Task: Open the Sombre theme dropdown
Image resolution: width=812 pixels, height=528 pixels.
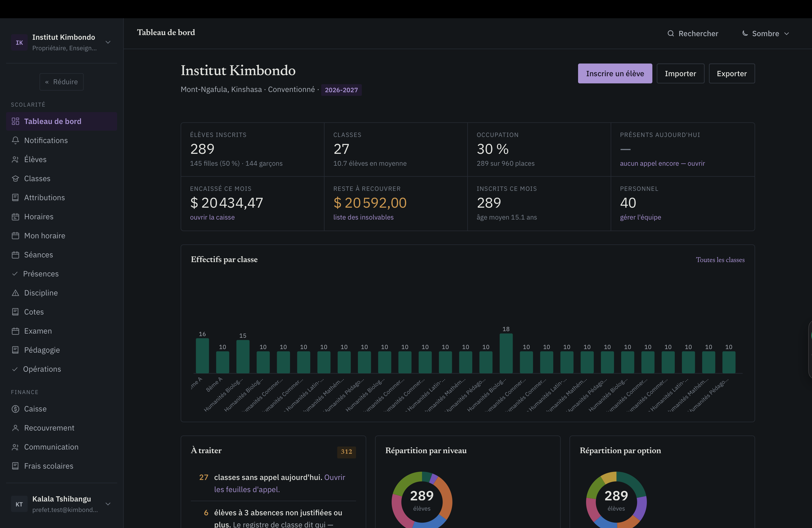Action: tap(766, 33)
